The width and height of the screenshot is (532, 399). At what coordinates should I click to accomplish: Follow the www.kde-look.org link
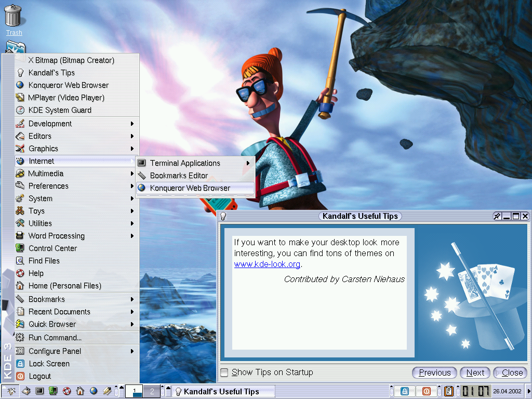tap(267, 264)
